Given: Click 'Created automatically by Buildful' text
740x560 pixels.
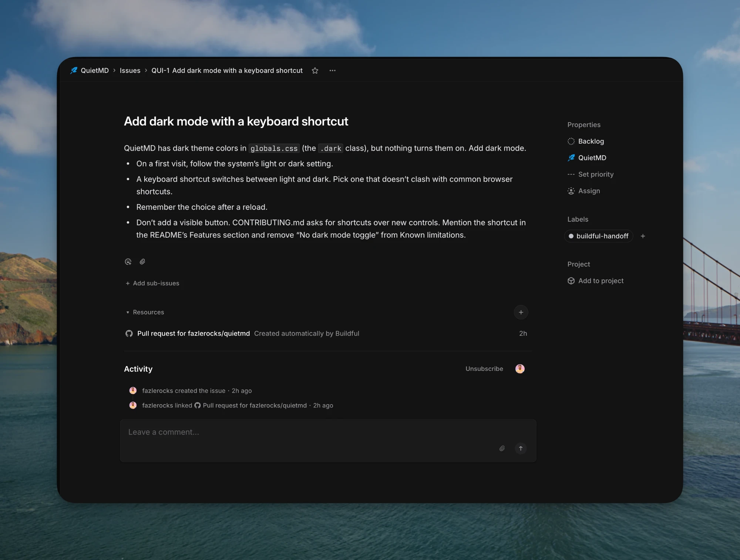Looking at the screenshot, I should pyautogui.click(x=307, y=333).
